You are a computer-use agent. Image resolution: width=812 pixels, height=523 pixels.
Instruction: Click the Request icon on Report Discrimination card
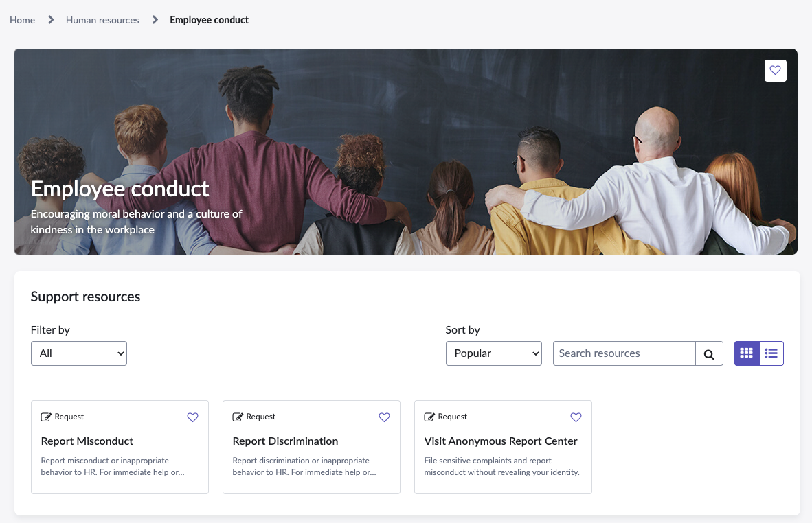(x=238, y=417)
